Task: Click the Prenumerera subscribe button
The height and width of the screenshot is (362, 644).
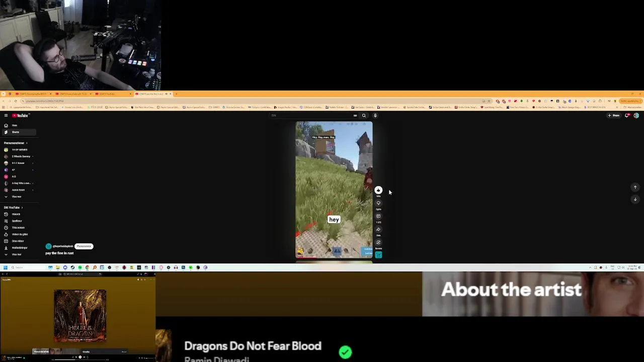Action: pyautogui.click(x=84, y=246)
